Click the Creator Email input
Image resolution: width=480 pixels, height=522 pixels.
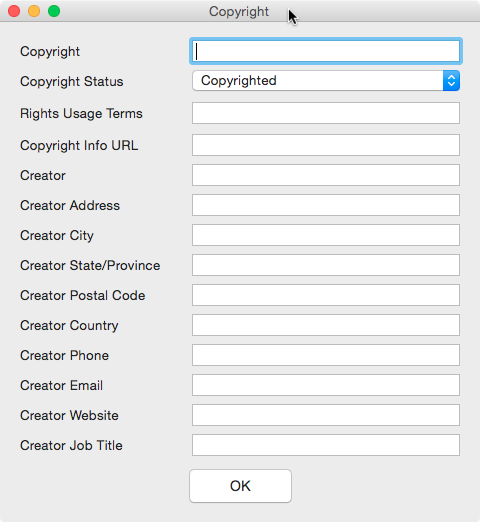pos(326,385)
